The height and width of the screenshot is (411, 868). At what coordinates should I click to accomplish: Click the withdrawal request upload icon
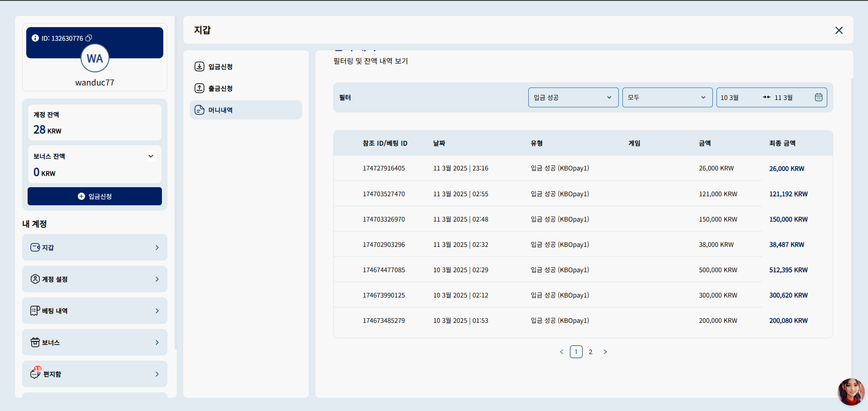click(x=199, y=88)
